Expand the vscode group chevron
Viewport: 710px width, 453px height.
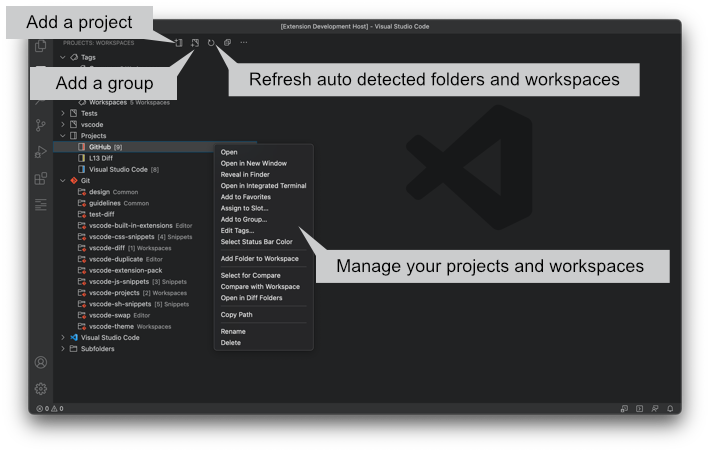click(x=63, y=125)
